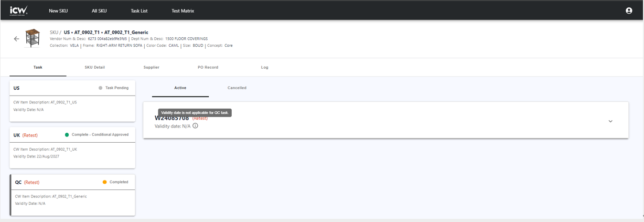Click the validity date info icon
The width and height of the screenshot is (644, 222).
(195, 126)
